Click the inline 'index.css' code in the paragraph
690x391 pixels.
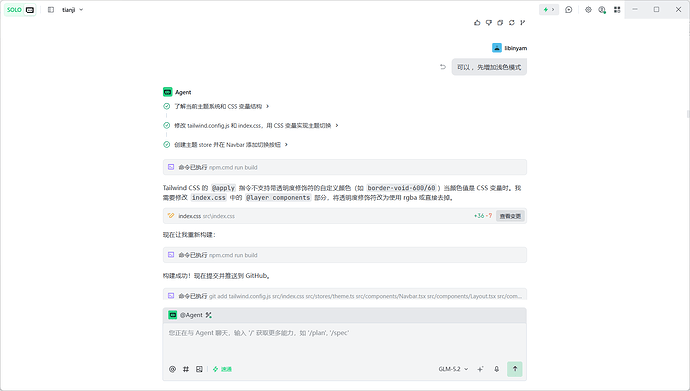209,197
